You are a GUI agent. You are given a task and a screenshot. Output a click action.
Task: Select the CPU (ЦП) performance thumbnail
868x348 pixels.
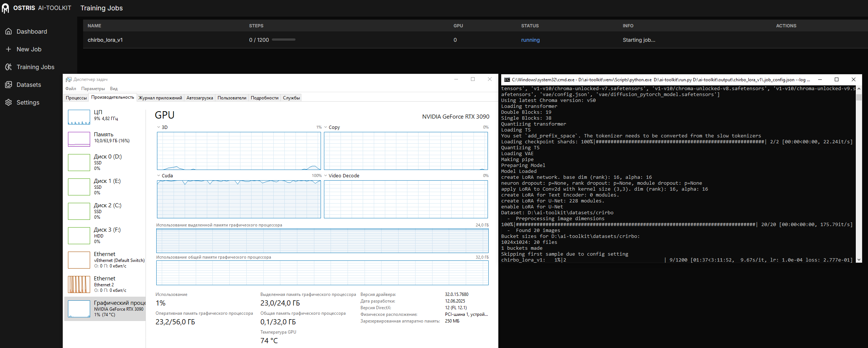point(79,117)
